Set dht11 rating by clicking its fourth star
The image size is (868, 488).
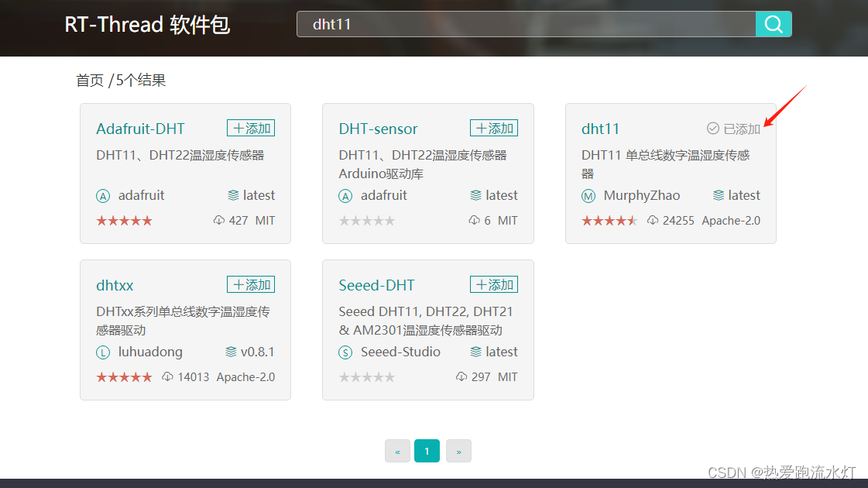point(622,221)
